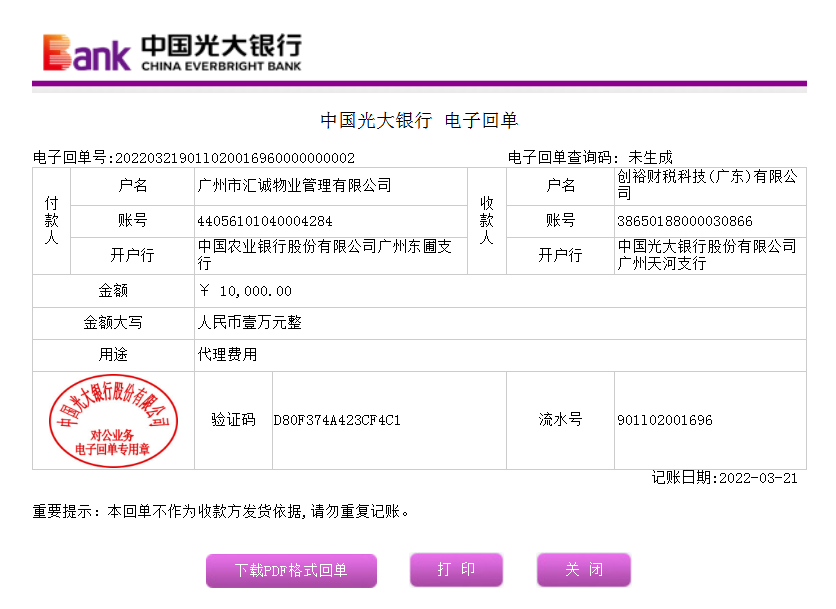Select the amount ¥ 10,000.00

(245, 291)
